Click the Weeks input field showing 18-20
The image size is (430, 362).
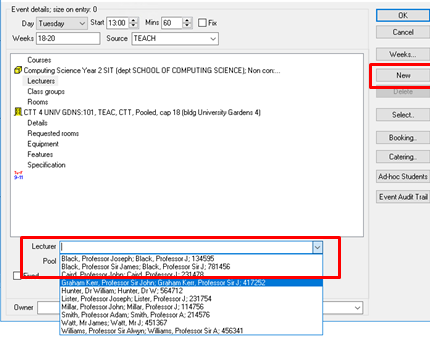(x=68, y=38)
